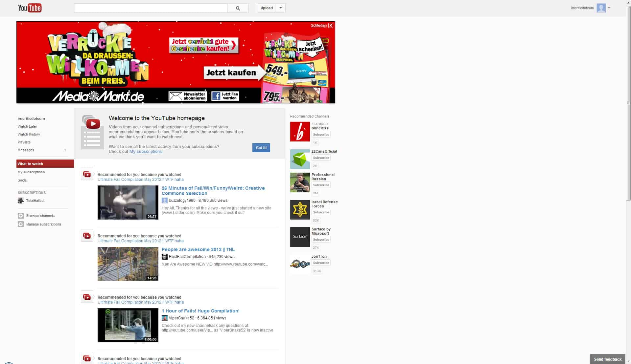
Task: Click the 22CansOfficial green cube avatar
Action: (x=300, y=159)
